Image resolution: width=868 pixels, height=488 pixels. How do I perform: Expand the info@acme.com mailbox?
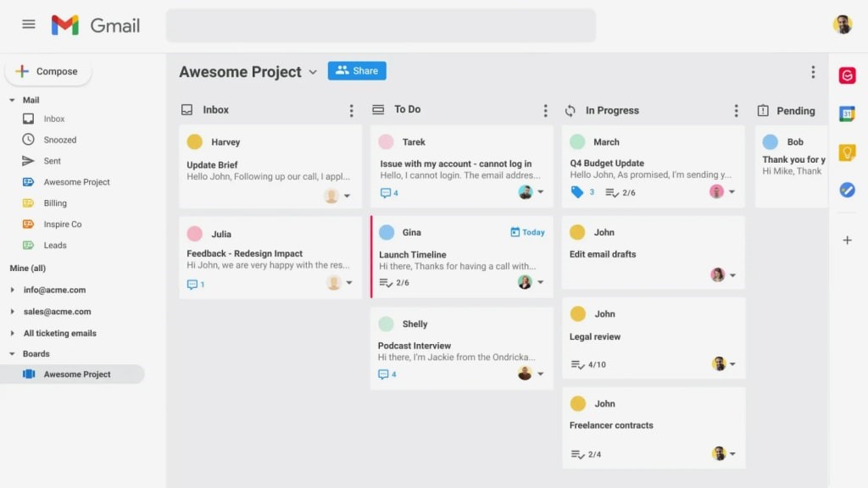(x=13, y=290)
